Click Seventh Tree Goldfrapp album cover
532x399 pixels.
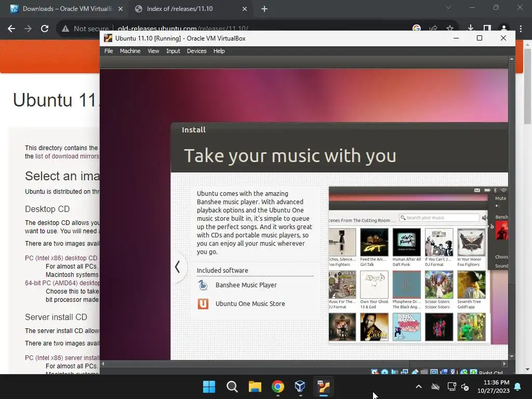click(x=471, y=284)
